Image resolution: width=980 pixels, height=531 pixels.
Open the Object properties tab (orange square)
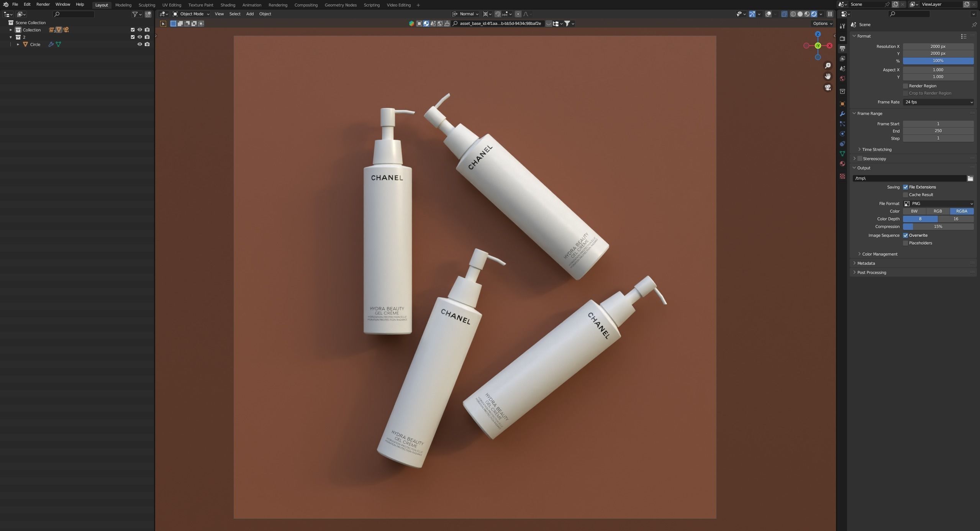click(842, 104)
